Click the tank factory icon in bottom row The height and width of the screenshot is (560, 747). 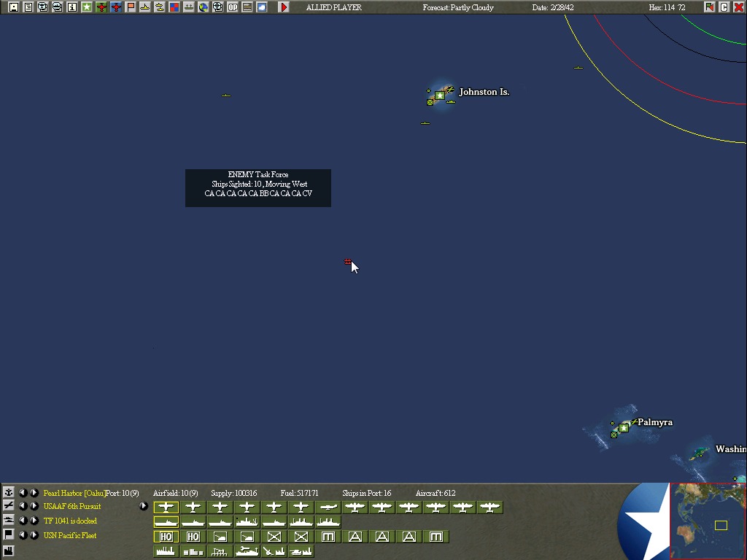pyautogui.click(x=301, y=551)
